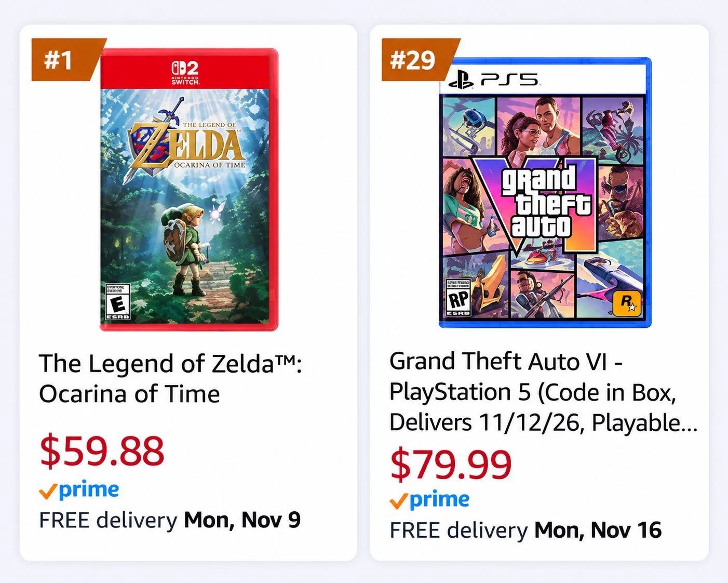Click the #1 best seller rank badge
728x583 pixels.
[66, 60]
